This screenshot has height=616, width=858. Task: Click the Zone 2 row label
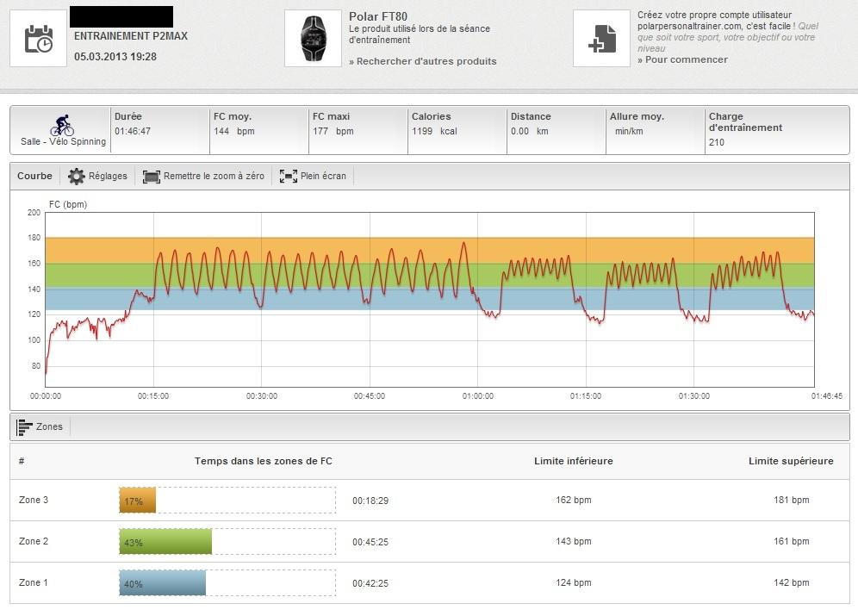coord(34,542)
